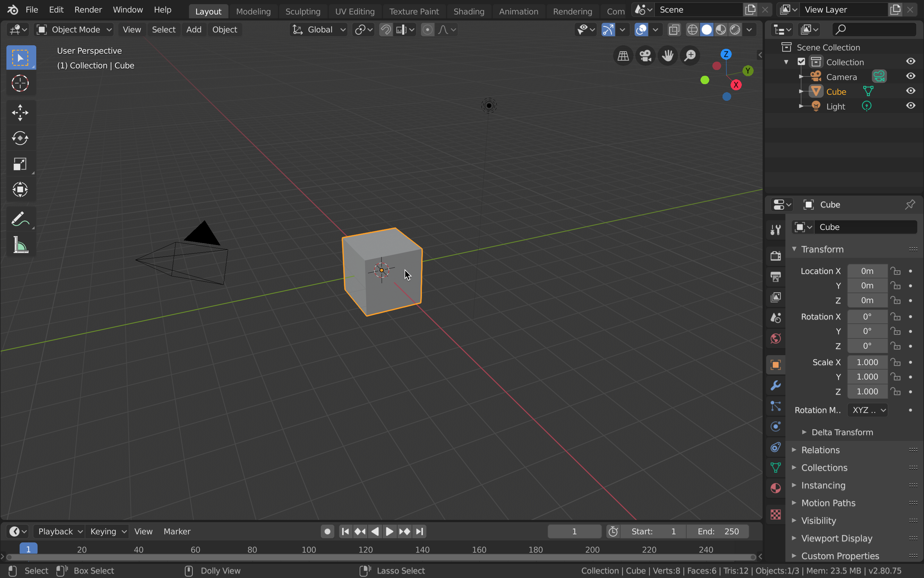Open the Render menu
924x578 pixels.
point(88,10)
